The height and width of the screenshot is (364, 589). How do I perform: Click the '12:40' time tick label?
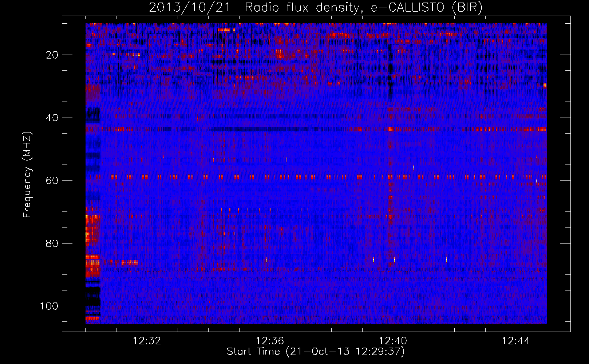(393, 341)
